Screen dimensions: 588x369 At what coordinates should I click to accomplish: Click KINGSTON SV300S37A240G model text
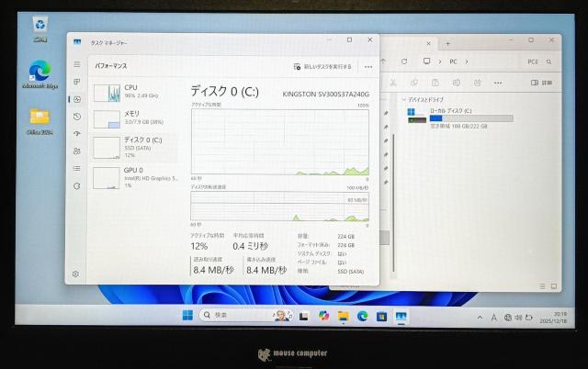point(326,94)
